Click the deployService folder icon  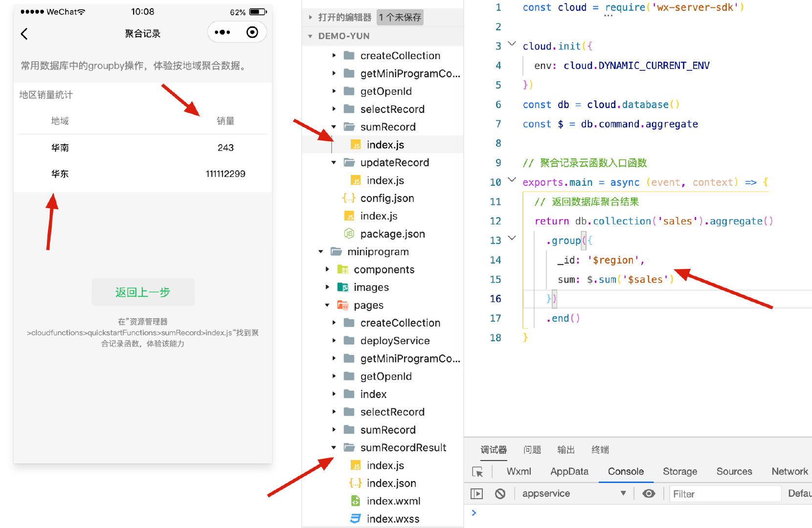pyautogui.click(x=349, y=340)
